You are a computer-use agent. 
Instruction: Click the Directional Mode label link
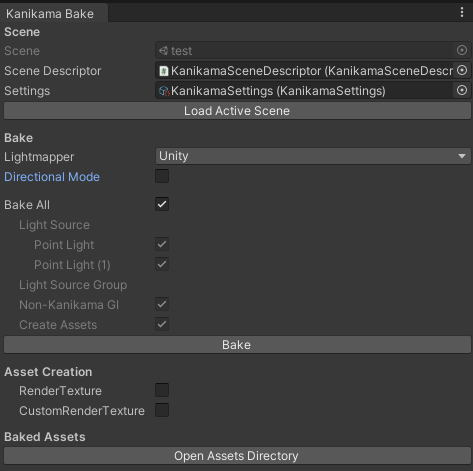click(x=52, y=177)
